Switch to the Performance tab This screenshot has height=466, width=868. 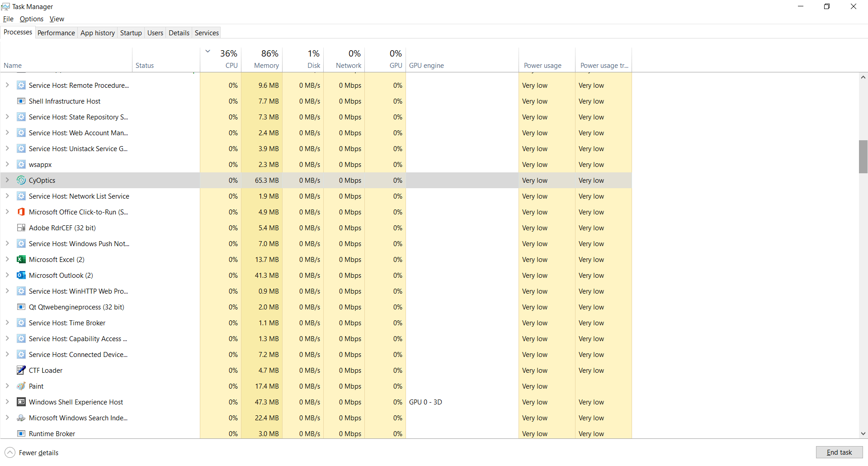56,33
